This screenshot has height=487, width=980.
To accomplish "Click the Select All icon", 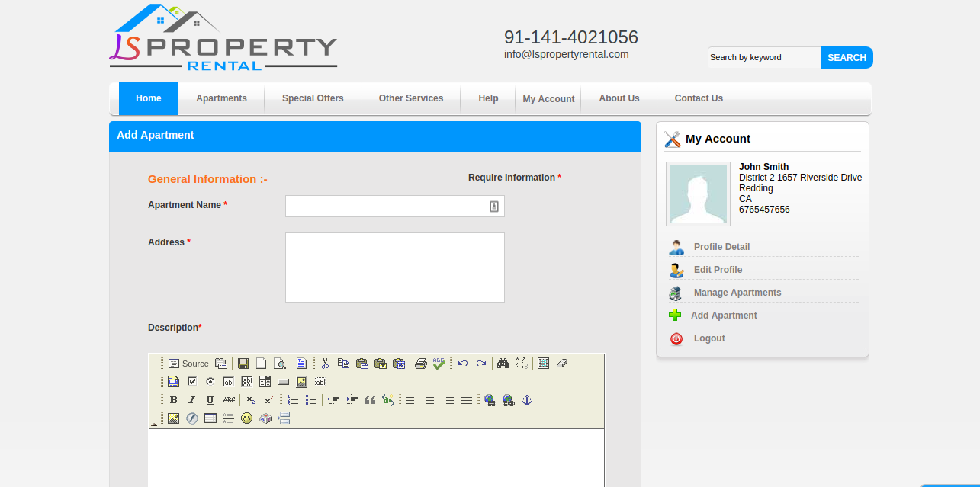I will point(543,364).
